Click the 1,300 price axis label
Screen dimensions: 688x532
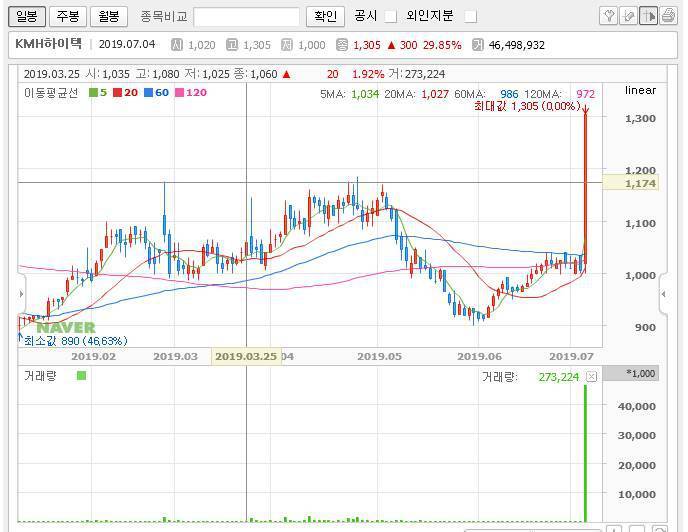tap(640, 119)
